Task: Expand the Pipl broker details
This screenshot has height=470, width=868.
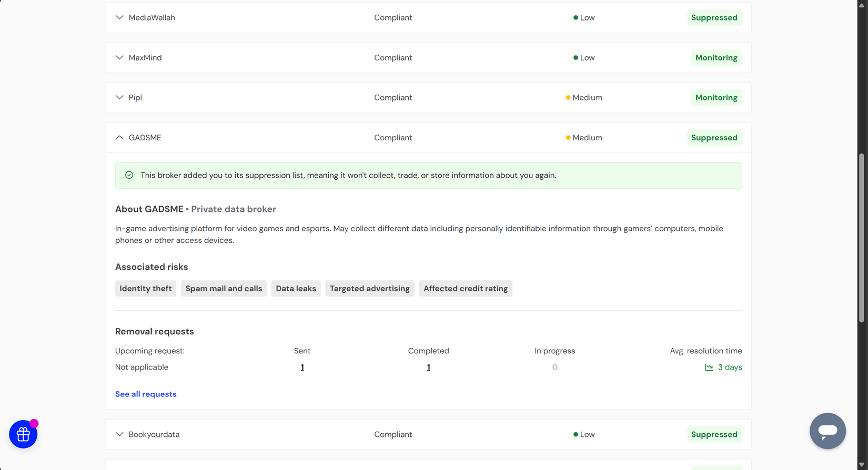Action: point(119,98)
